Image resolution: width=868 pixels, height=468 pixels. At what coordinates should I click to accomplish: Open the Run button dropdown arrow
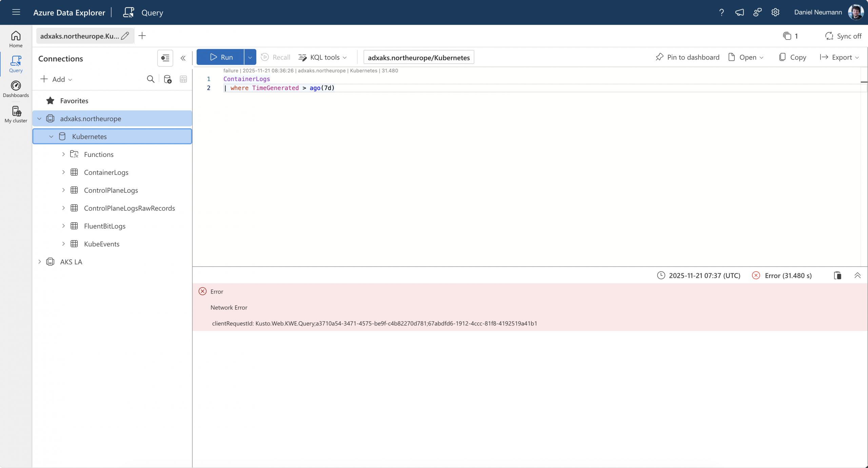click(250, 57)
